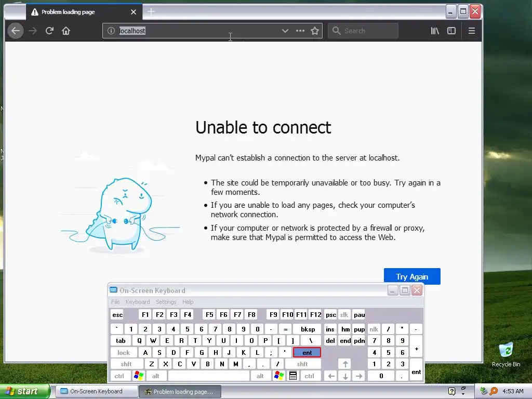Click the del key

tap(330, 341)
